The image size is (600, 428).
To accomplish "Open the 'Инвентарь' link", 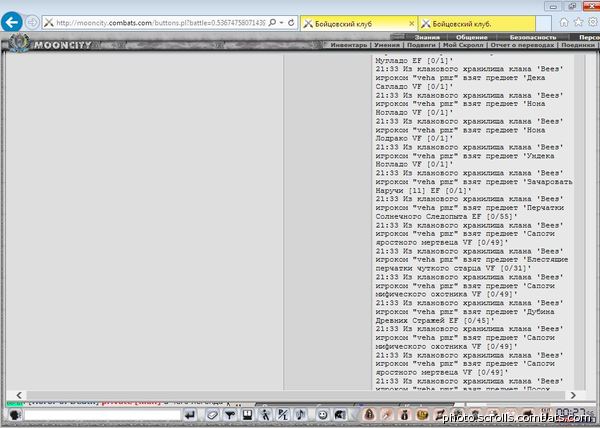I will (349, 45).
